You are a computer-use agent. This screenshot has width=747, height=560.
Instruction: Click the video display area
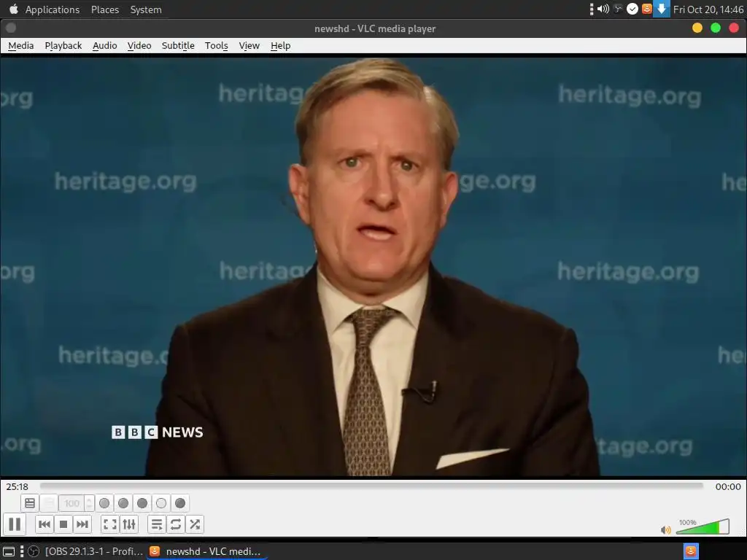pos(373,267)
